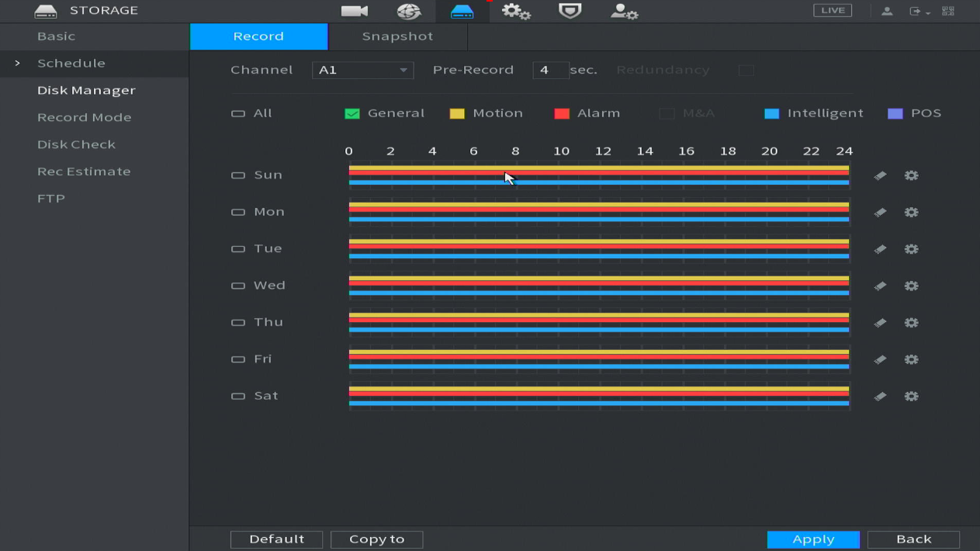Click the Back button

913,539
